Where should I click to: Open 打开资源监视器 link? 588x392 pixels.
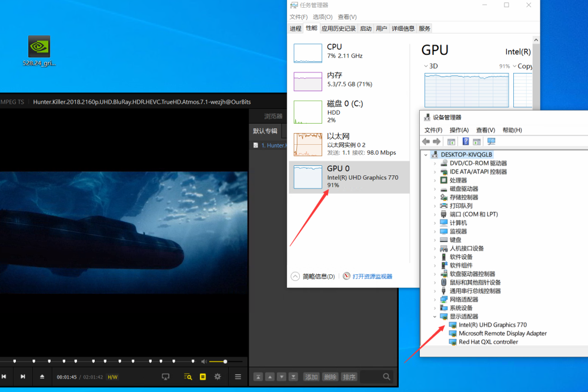click(367, 277)
